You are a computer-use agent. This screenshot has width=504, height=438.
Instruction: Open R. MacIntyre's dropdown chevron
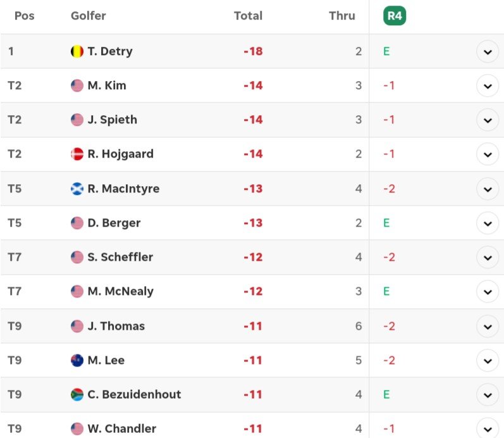(488, 189)
